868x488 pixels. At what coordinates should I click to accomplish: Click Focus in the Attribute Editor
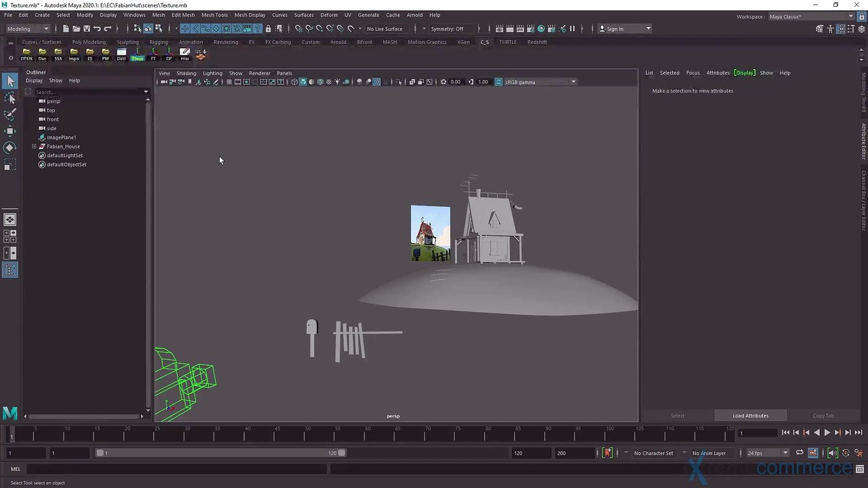tap(692, 73)
